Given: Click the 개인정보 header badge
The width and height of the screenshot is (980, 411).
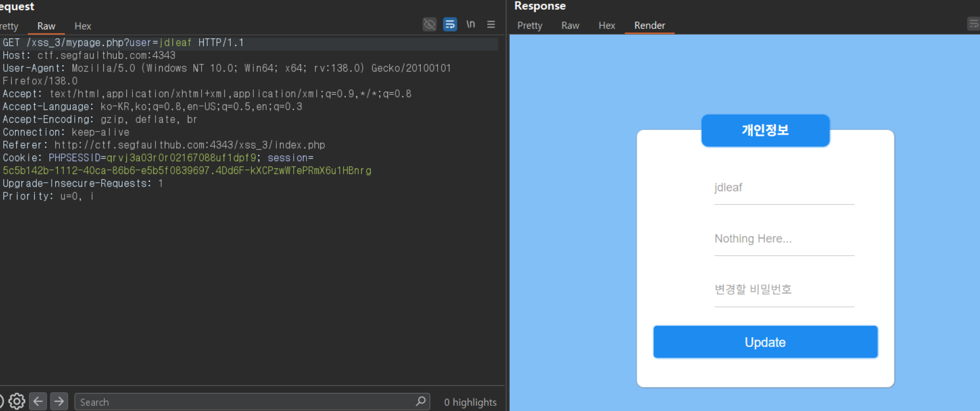Looking at the screenshot, I should (x=765, y=130).
